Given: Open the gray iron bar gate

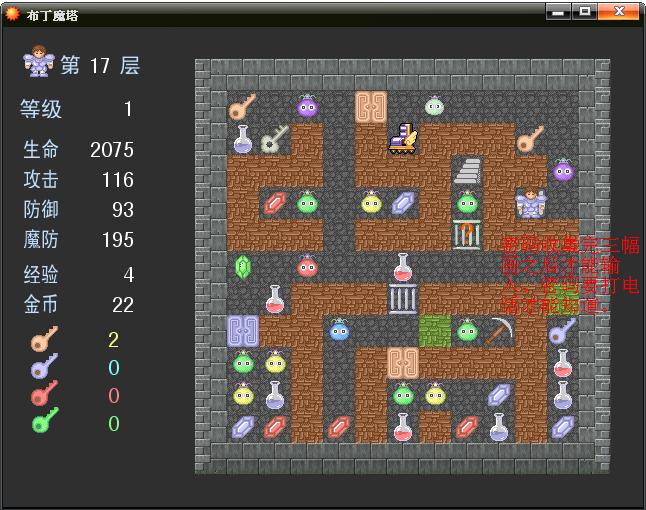Looking at the screenshot, I should [x=403, y=299].
